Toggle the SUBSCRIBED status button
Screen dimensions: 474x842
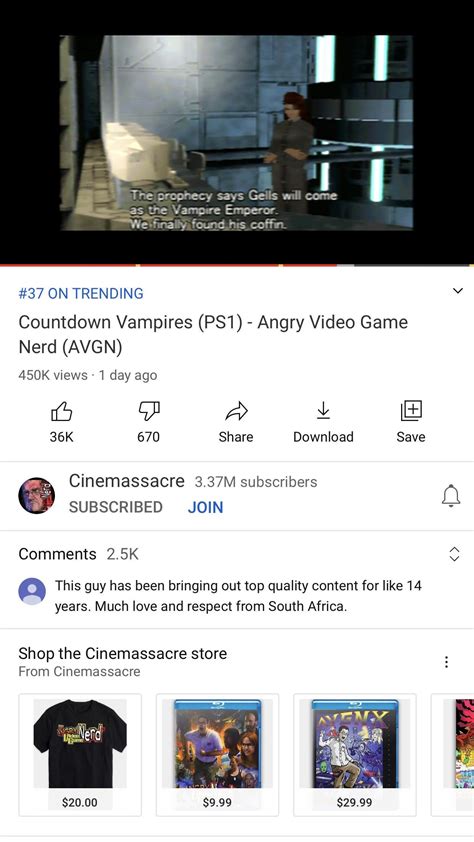(115, 507)
